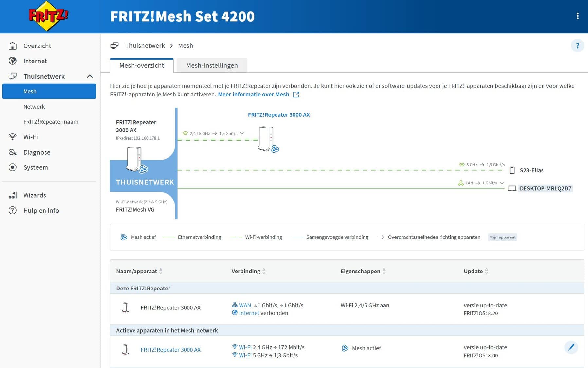
Task: Open the Diagnose section
Action: 37,152
